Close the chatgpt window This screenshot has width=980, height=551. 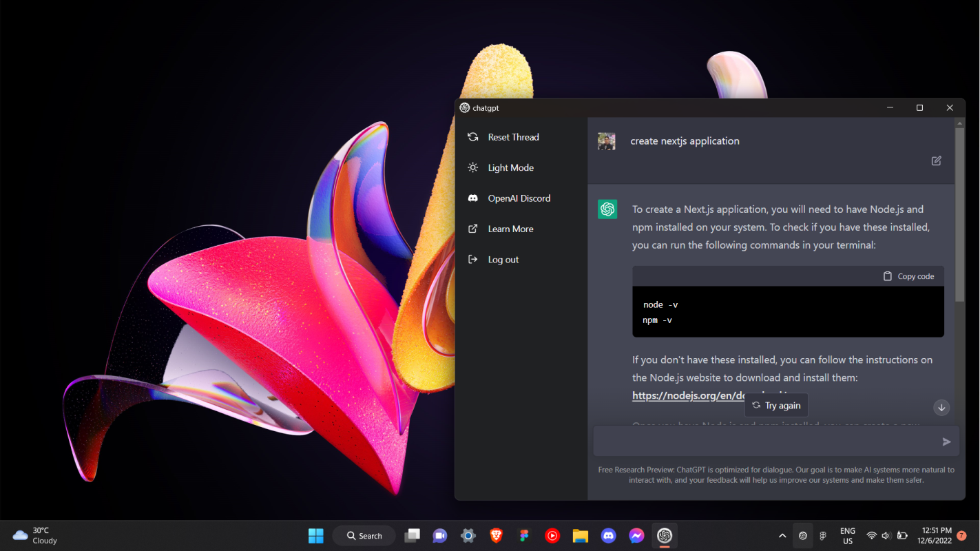tap(950, 108)
